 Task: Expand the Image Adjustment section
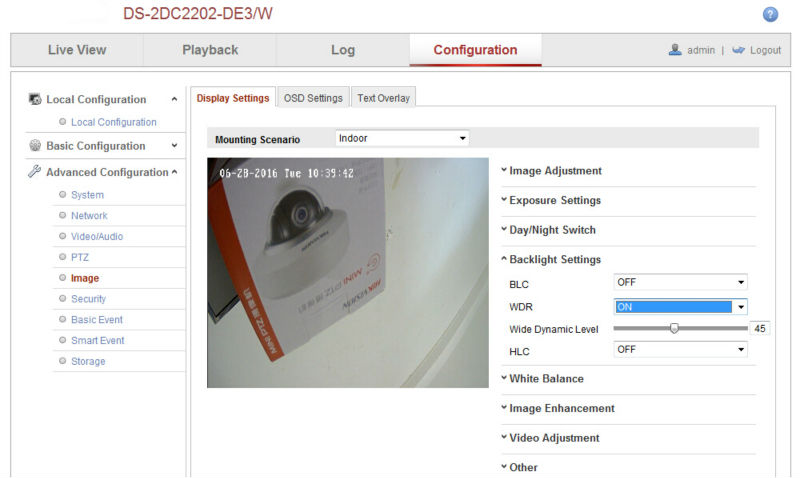pyautogui.click(x=555, y=171)
